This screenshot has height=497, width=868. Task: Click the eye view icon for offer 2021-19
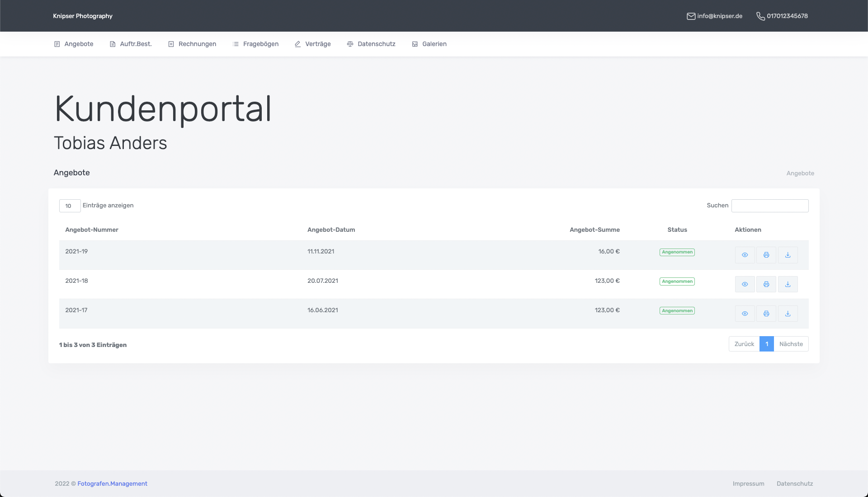745,255
